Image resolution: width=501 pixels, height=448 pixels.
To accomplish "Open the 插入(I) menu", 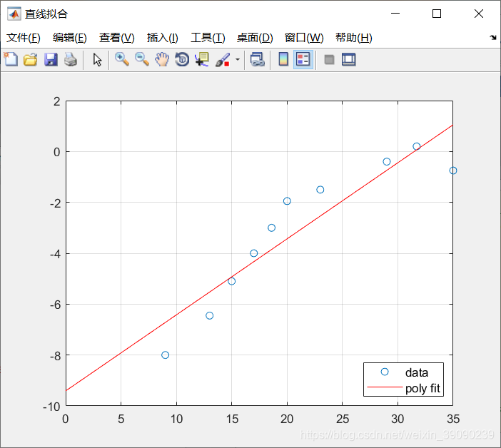I will (162, 38).
